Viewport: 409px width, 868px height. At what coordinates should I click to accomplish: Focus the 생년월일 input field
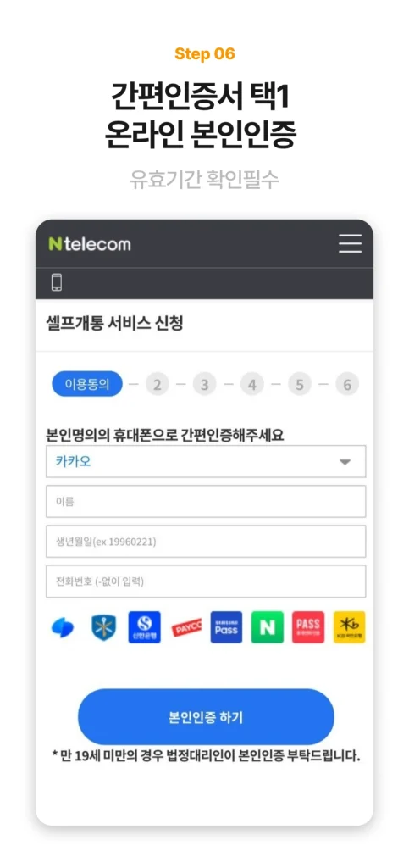point(206,542)
